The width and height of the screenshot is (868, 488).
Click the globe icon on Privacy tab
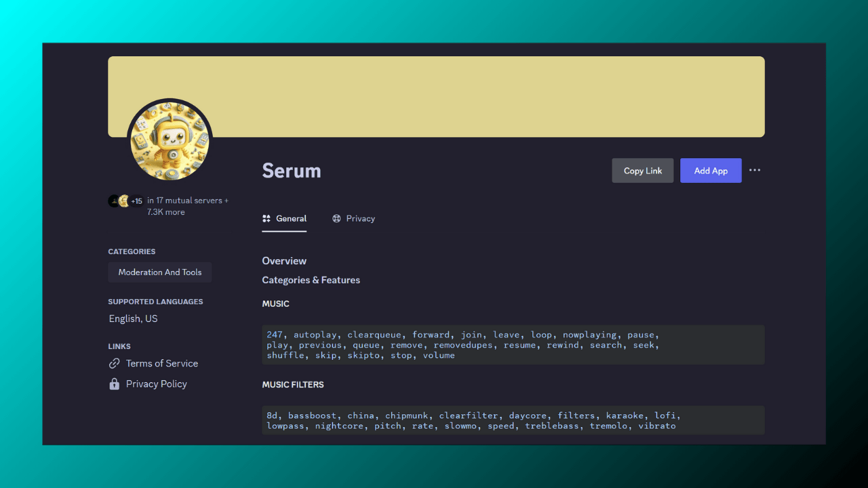click(336, 218)
